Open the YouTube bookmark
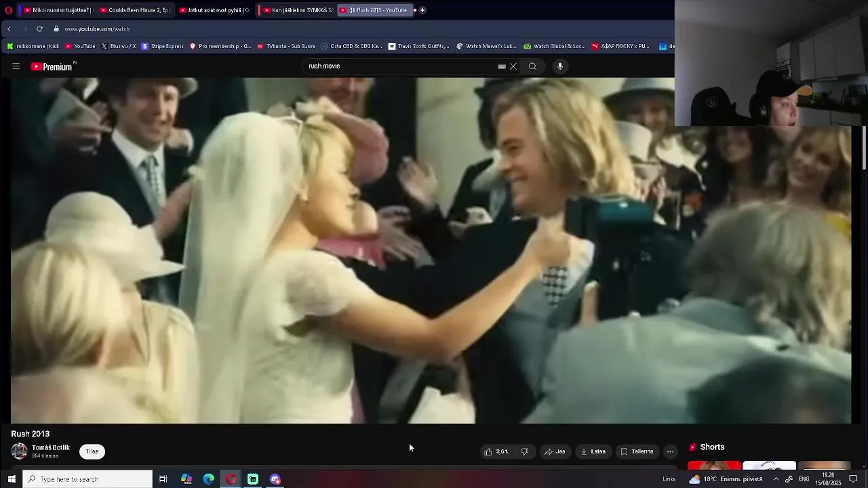This screenshot has height=488, width=868. [80, 46]
